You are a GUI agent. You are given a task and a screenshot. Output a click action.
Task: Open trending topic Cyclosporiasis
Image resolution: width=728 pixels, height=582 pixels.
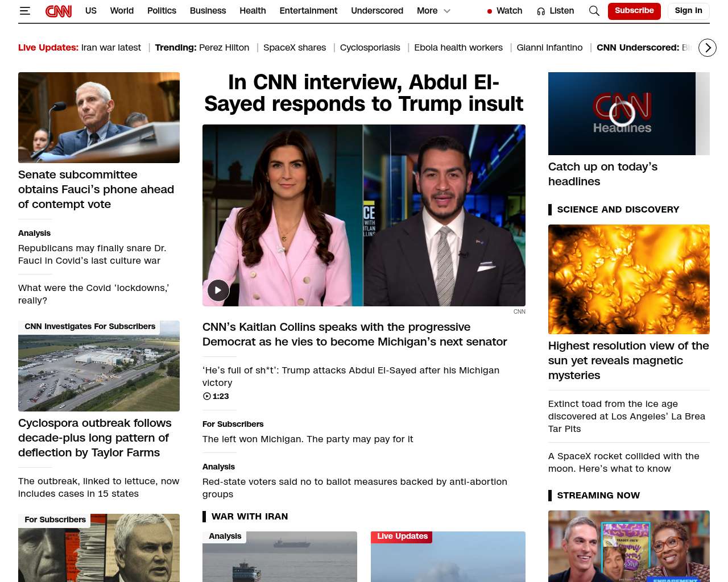pos(370,48)
